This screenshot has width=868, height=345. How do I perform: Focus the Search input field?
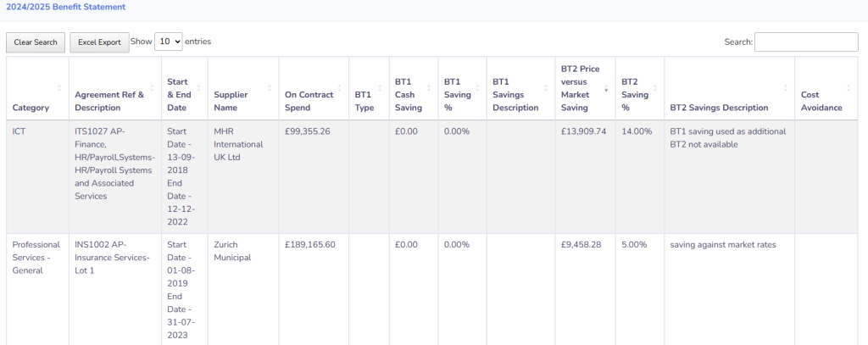tap(805, 42)
